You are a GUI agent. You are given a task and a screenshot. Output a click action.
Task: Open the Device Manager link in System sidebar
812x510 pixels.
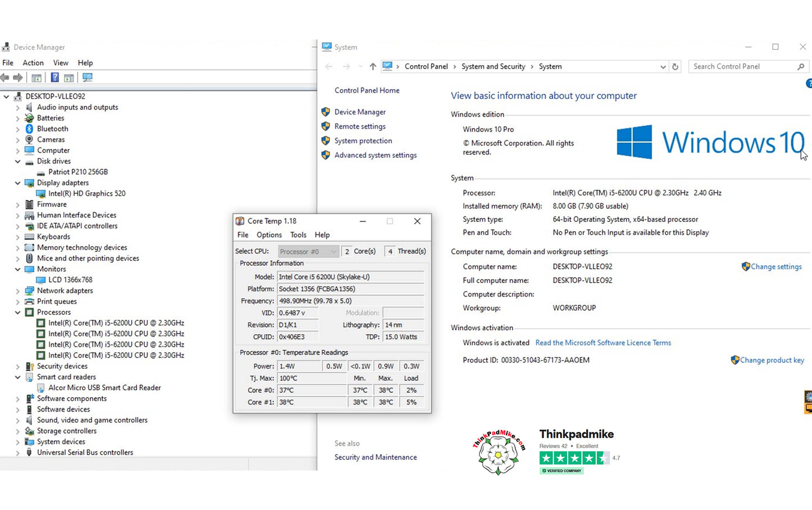(360, 112)
